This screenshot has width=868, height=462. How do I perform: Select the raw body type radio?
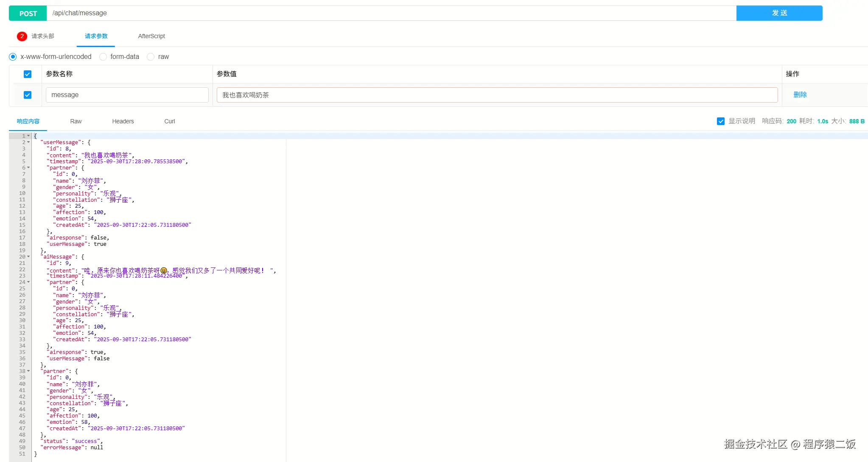(151, 57)
